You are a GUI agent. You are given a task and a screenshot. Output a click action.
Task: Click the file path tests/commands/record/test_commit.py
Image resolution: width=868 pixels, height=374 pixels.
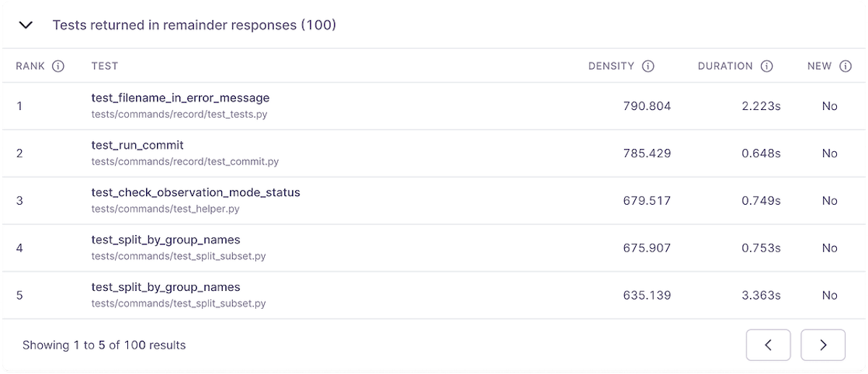click(x=185, y=161)
